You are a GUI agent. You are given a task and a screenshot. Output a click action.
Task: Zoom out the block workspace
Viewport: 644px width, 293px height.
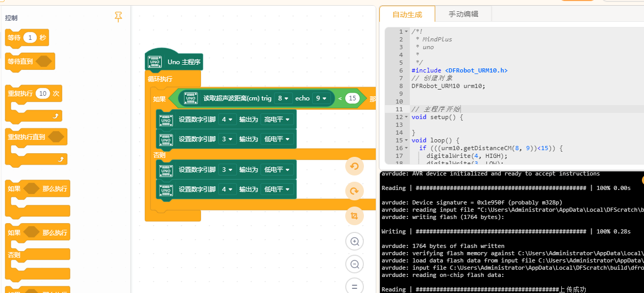[x=355, y=265]
